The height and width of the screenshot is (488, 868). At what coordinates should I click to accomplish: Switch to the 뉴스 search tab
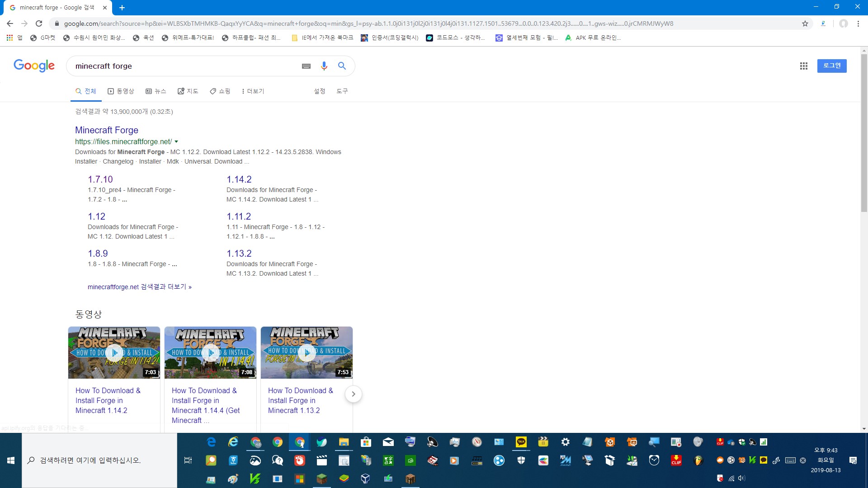(x=156, y=91)
